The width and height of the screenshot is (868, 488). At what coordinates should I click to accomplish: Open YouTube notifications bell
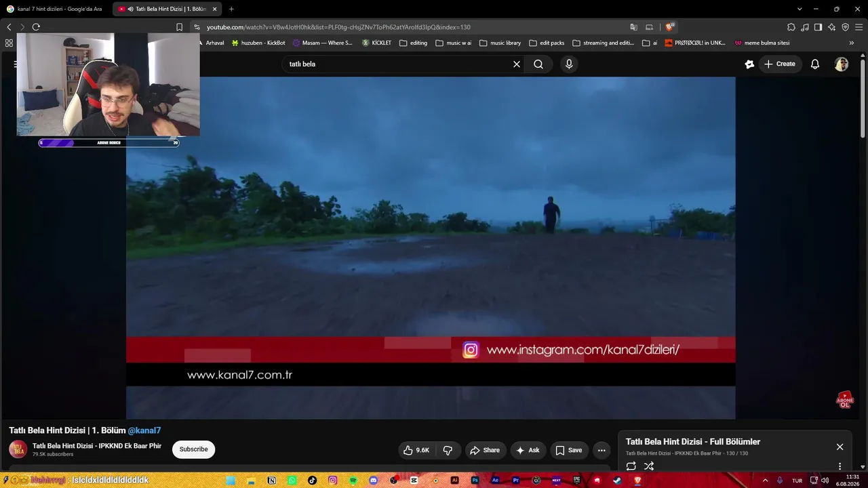[x=815, y=64]
